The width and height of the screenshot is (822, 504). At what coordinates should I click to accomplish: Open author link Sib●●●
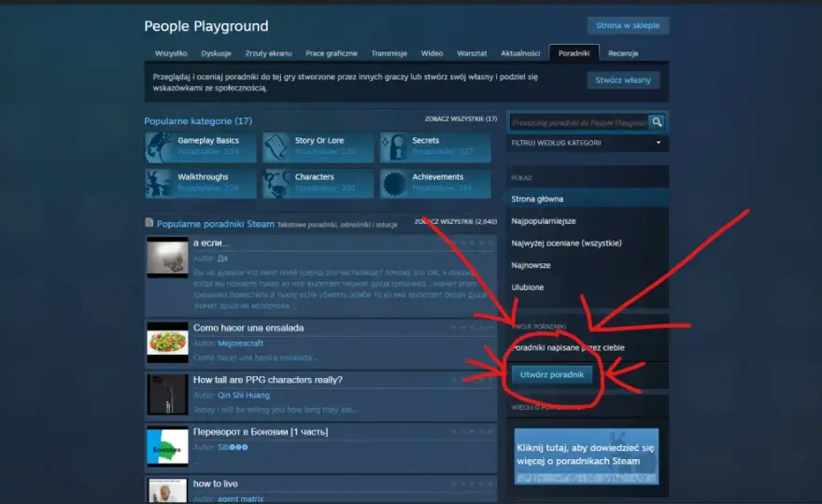233,447
